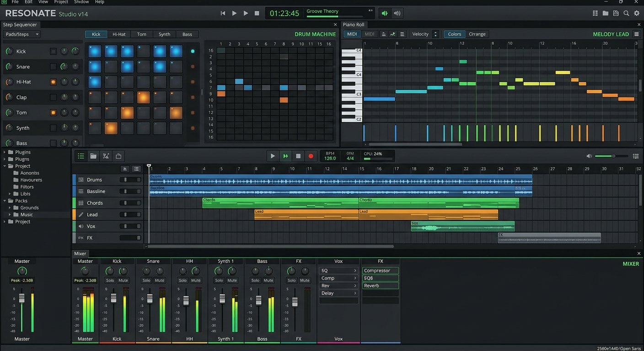Viewport: 644px width, 351px height.
Task: Click the folder icon in arrangement toolbar
Action: pyautogui.click(x=93, y=156)
